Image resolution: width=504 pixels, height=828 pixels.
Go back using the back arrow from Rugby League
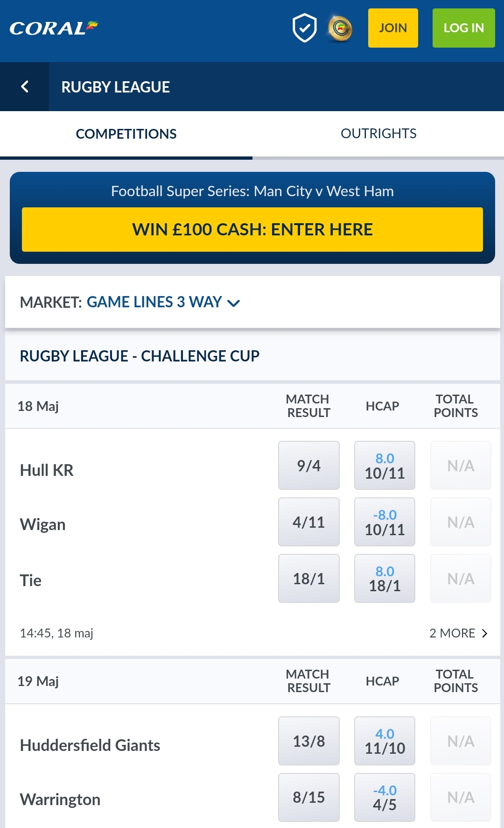(x=24, y=86)
